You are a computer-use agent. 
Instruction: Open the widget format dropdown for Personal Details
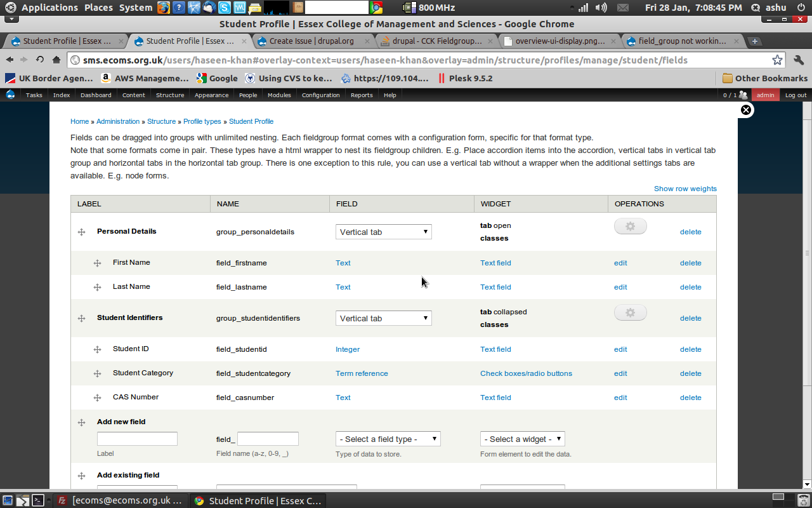pyautogui.click(x=383, y=231)
